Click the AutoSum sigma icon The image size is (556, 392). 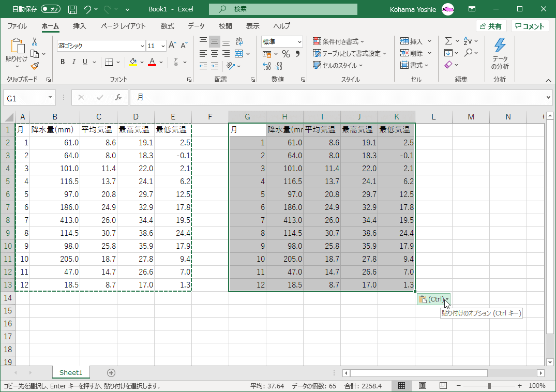click(x=448, y=41)
